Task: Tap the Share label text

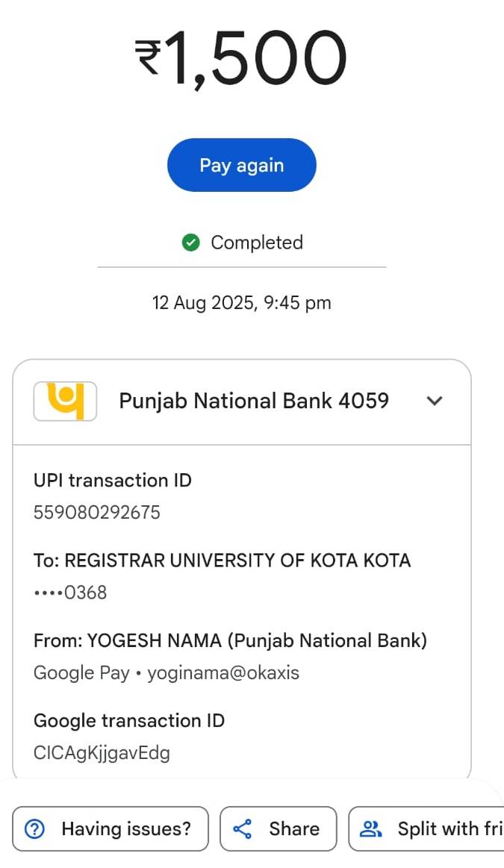Action: 294,828
